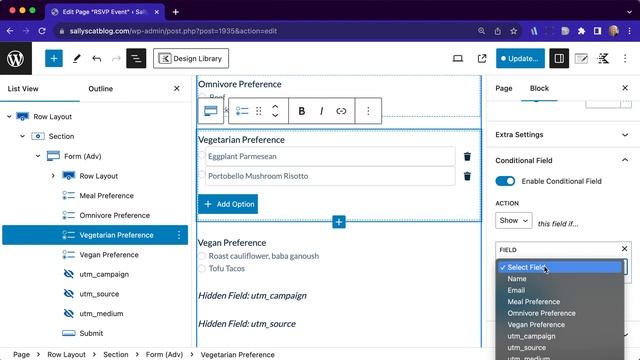Choose Email from field dropdown
The image size is (640, 360).
click(x=516, y=290)
